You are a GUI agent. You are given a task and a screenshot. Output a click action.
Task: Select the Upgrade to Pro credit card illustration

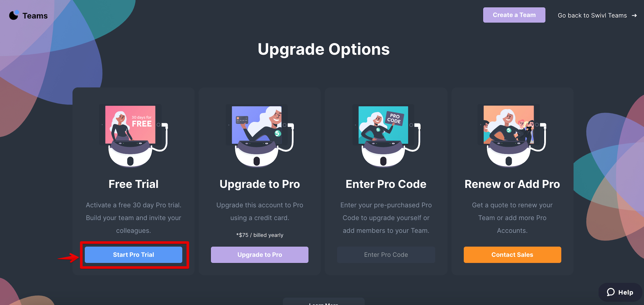pos(260,135)
